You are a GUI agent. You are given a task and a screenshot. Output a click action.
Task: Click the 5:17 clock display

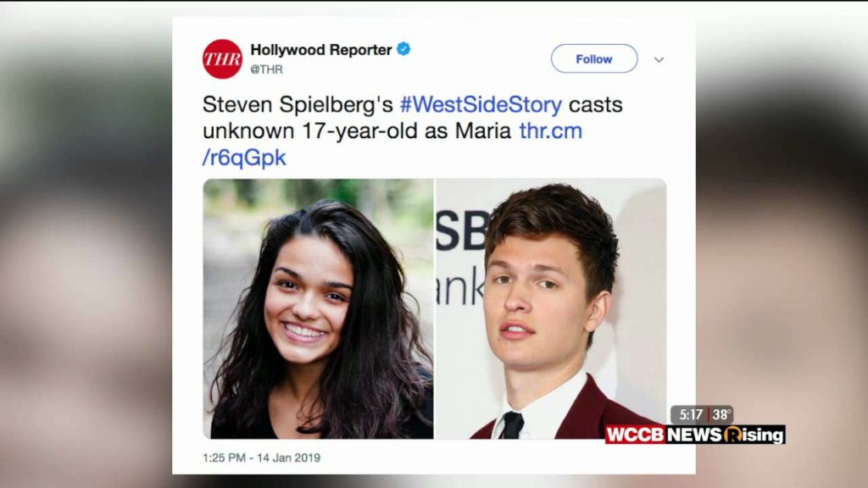691,414
